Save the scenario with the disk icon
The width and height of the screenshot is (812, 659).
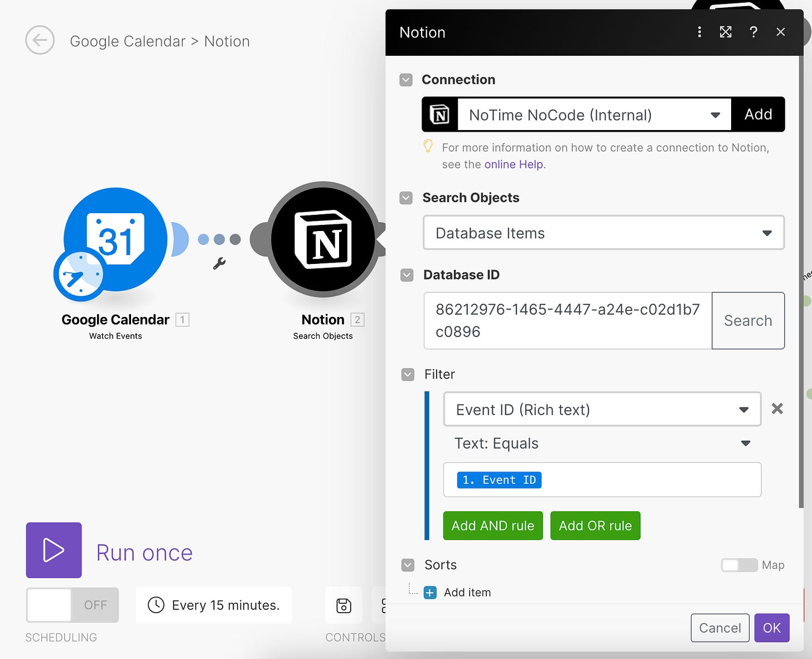coord(344,605)
